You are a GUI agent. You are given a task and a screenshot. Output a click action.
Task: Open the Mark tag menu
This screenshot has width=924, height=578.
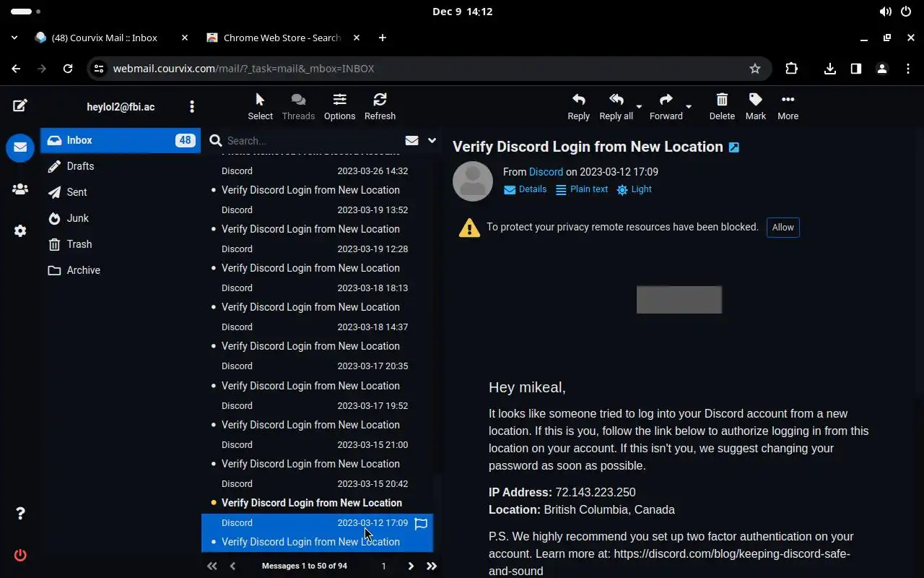point(756,106)
